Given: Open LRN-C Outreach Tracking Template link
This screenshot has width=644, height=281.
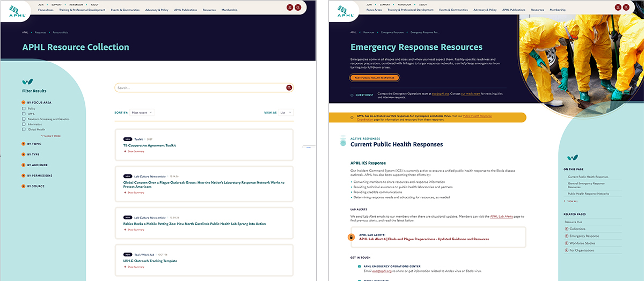Looking at the screenshot, I should (150, 261).
